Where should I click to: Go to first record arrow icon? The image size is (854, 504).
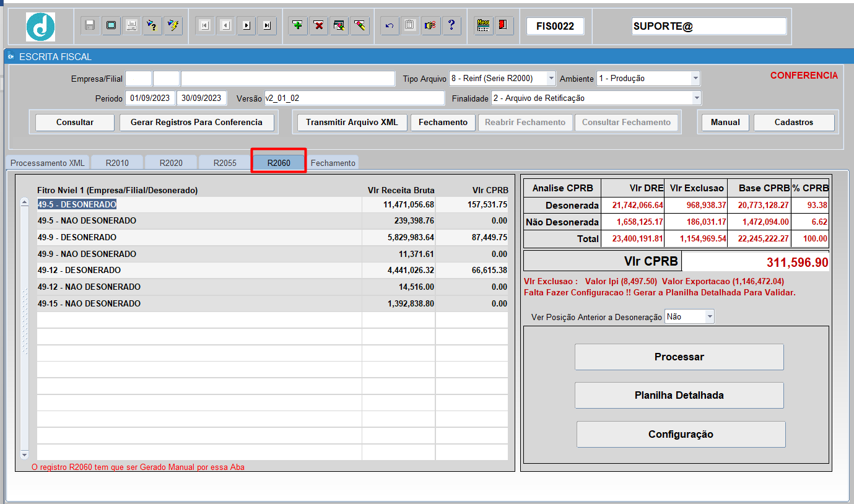[204, 26]
